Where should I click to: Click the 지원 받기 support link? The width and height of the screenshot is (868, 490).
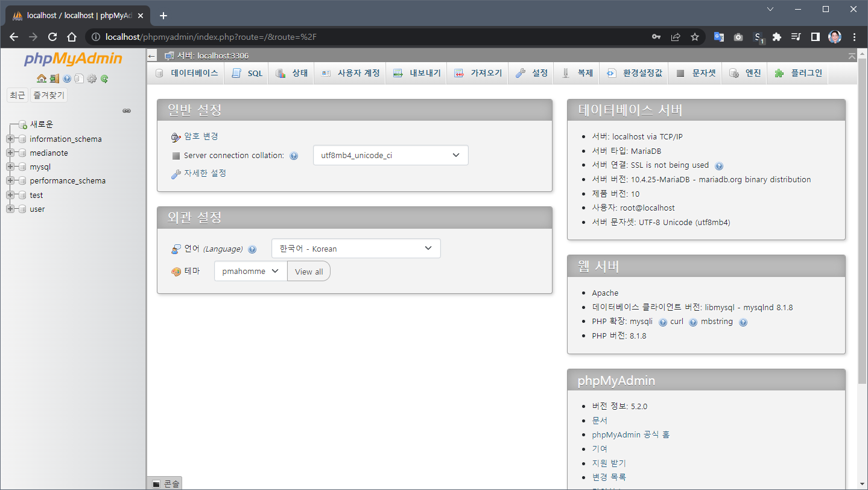coord(609,463)
